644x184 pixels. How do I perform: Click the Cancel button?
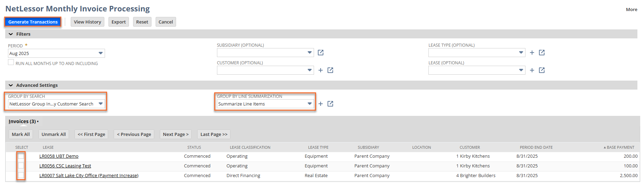tap(166, 22)
